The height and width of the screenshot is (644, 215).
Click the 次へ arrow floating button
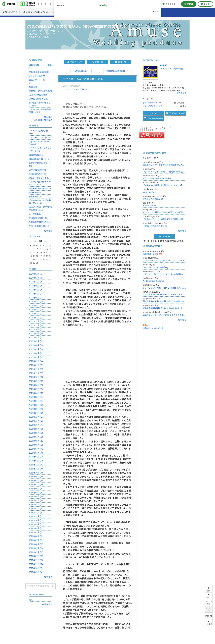point(208,589)
